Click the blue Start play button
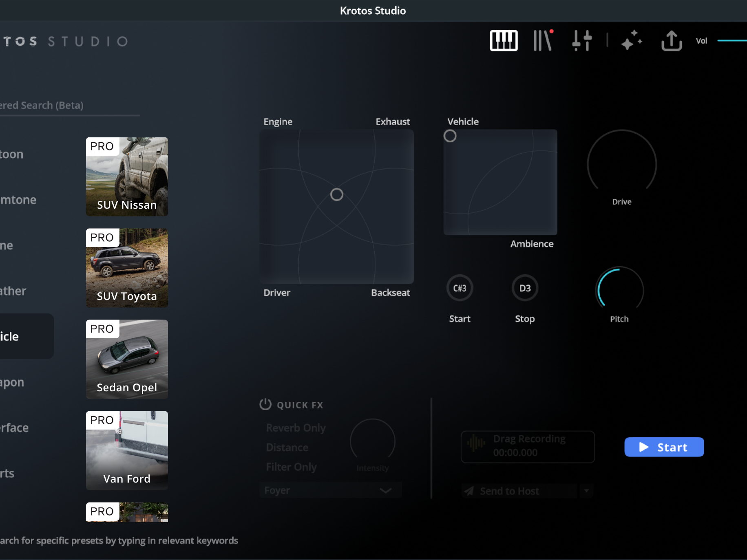 point(664,447)
